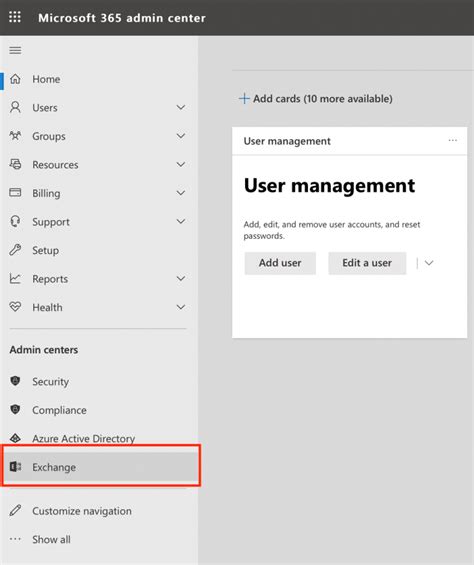Expand the Reports menu chevron
474x565 pixels.
pos(181,279)
